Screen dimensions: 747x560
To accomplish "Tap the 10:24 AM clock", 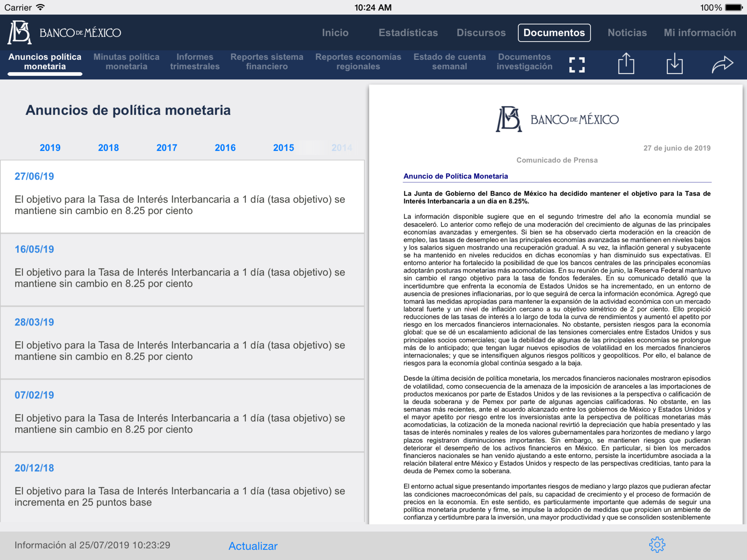I will (x=373, y=7).
